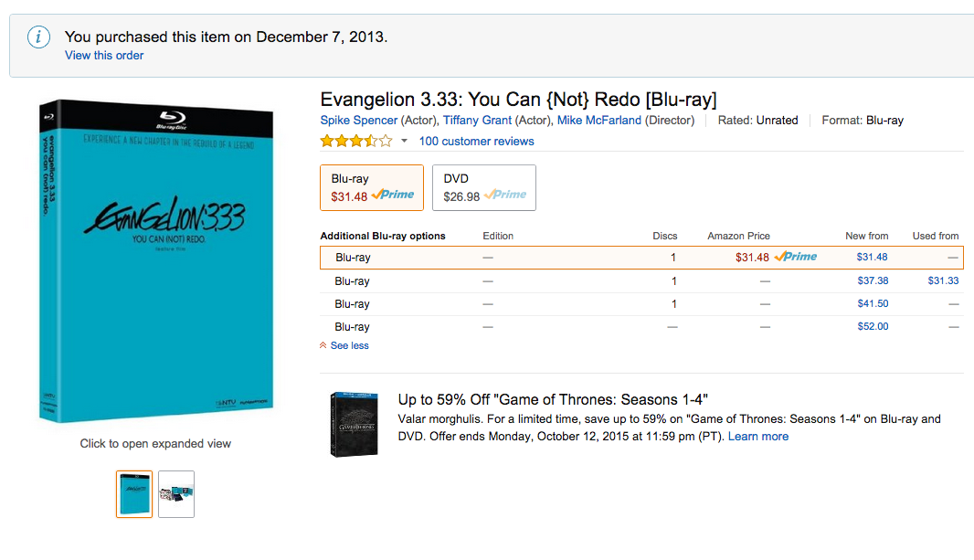Image resolution: width=974 pixels, height=560 pixels.
Task: Select the Blu-ray $31.48 format option
Action: (x=372, y=187)
